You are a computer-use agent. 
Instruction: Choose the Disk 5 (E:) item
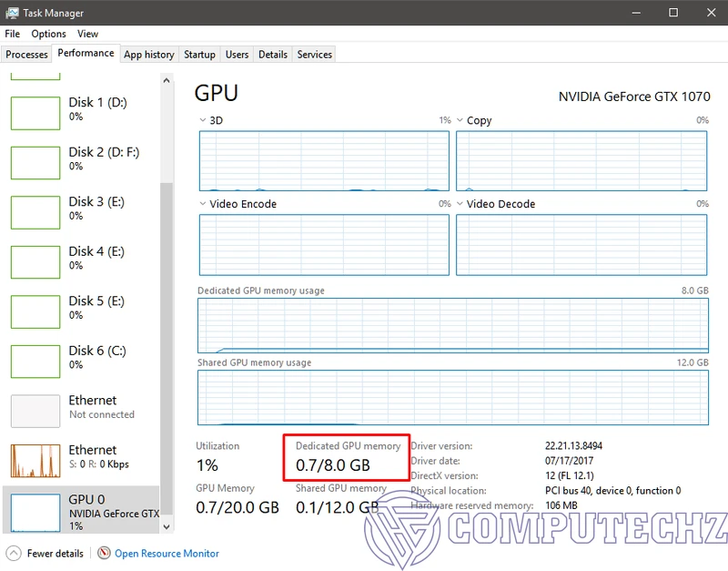pyautogui.click(x=81, y=311)
